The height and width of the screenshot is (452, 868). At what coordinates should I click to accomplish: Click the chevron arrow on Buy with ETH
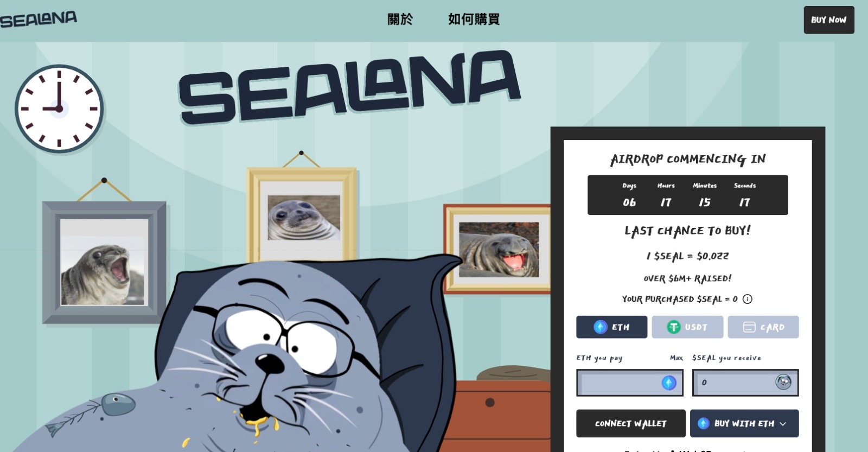coord(783,424)
